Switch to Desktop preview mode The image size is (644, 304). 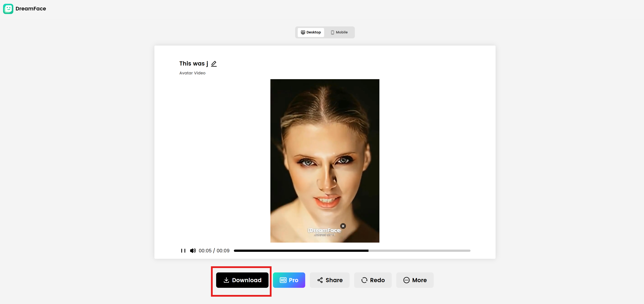(311, 32)
